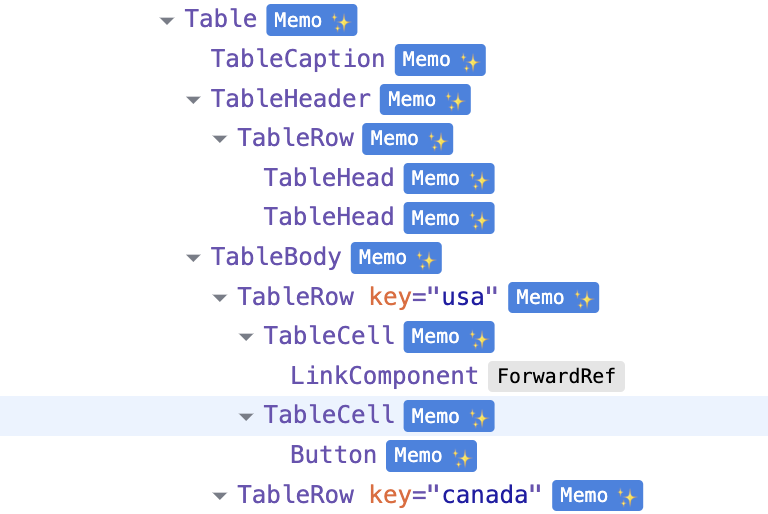Image resolution: width=768 pixels, height=514 pixels.
Task: Click the Memo badge beside TableHeader
Action: (425, 99)
